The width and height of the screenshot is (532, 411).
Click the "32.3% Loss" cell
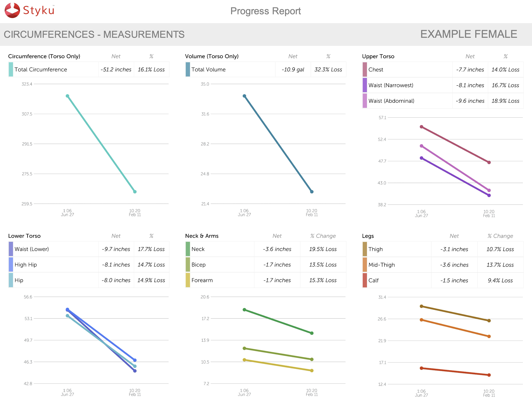(x=328, y=69)
